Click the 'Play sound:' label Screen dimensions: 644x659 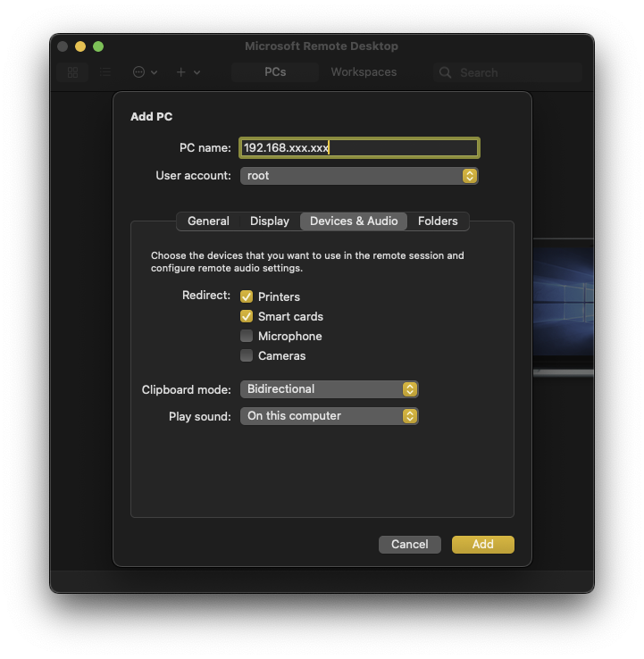point(200,416)
